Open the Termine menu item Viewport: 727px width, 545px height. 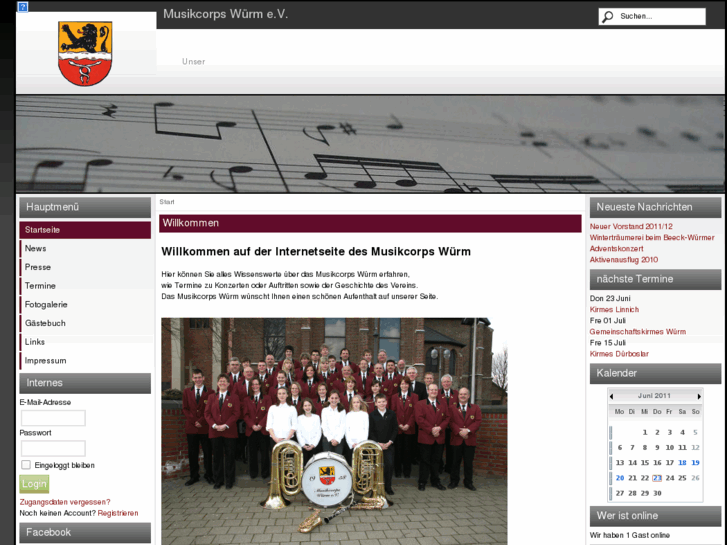(85, 286)
